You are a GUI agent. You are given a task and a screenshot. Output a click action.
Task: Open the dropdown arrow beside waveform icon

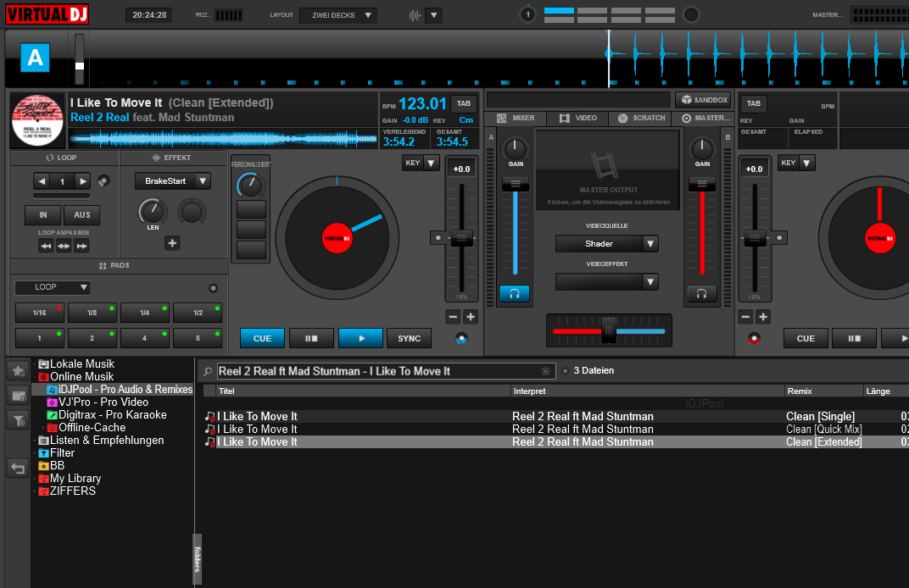coord(433,15)
